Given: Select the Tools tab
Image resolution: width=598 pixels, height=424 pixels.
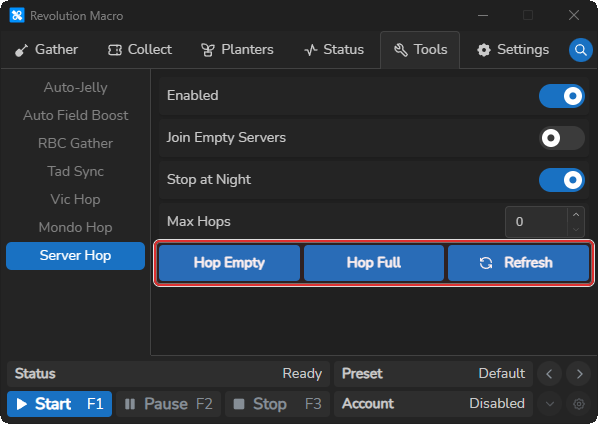Looking at the screenshot, I should (420, 50).
